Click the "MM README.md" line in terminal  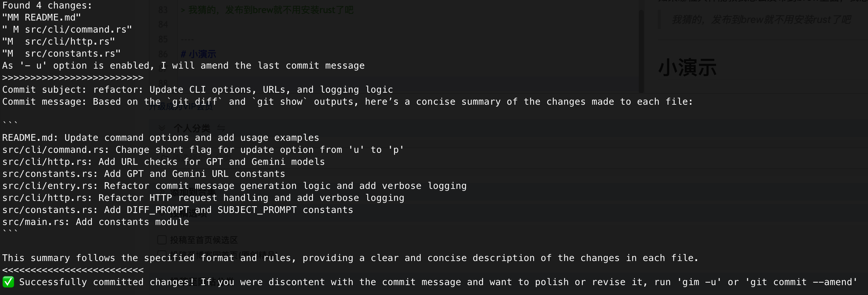[x=41, y=17]
